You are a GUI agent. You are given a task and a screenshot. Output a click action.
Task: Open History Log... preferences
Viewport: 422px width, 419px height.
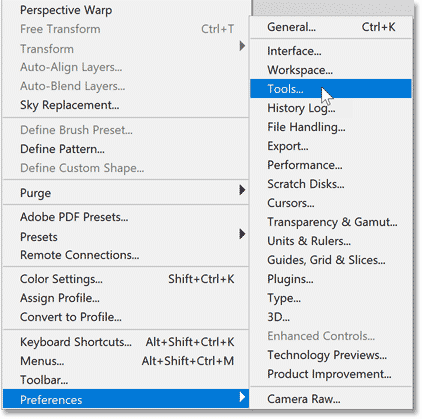point(331,108)
